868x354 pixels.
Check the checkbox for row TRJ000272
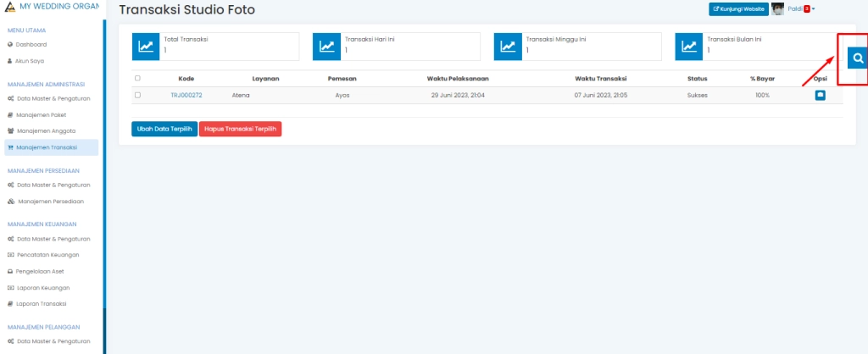pyautogui.click(x=137, y=95)
